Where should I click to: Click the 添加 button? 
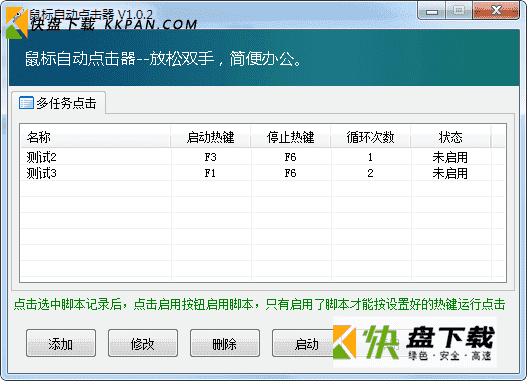pos(61,343)
